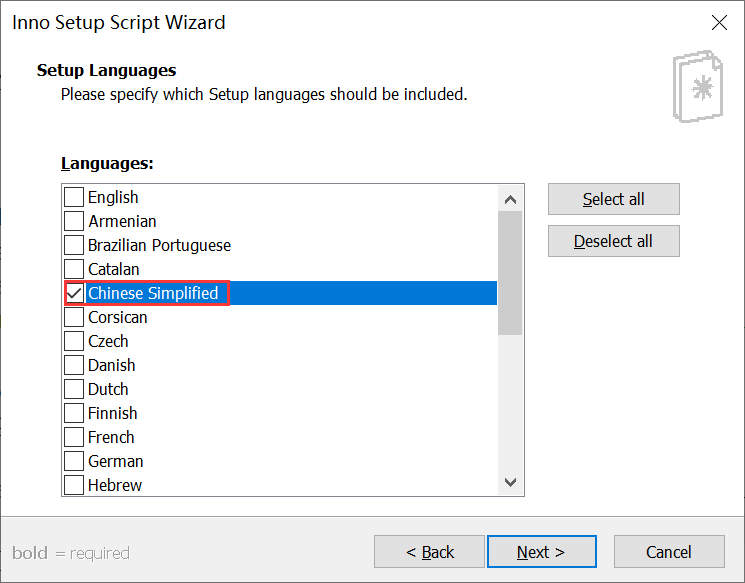Select the Corsican list item

(280, 317)
